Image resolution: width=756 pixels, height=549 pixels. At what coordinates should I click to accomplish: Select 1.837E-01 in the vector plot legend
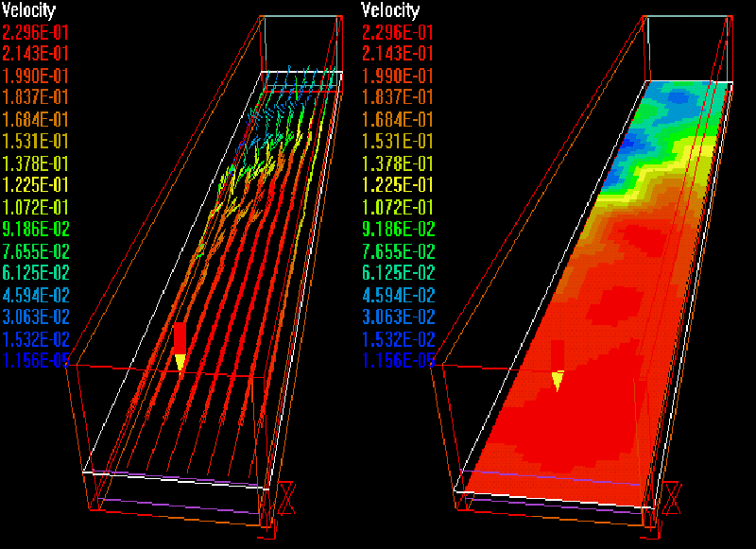coord(35,97)
